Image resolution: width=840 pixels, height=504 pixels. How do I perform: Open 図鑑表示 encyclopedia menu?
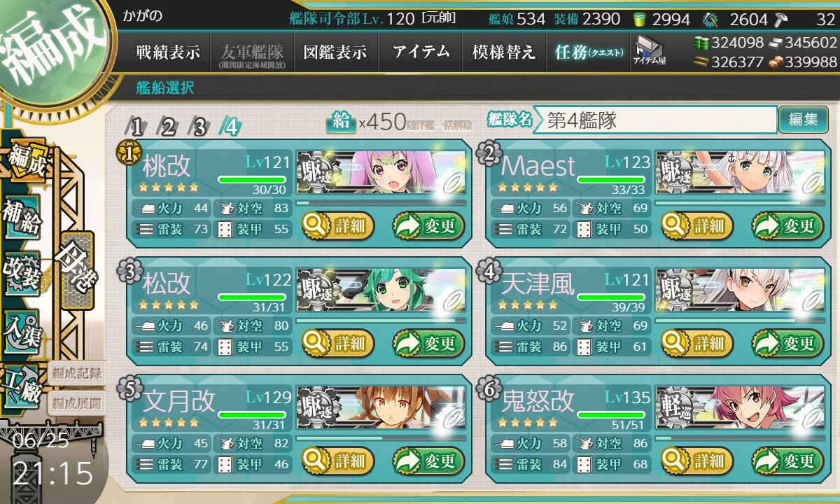click(x=335, y=52)
